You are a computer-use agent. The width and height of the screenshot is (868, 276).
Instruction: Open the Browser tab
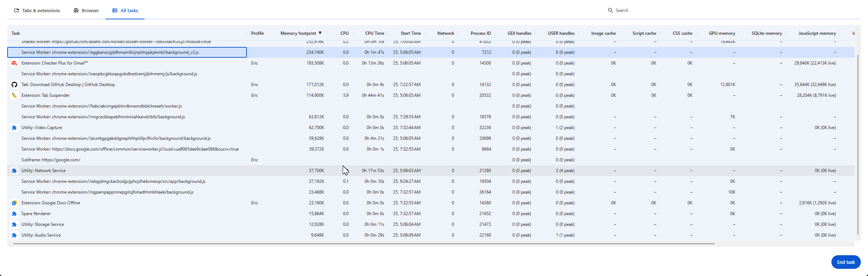(86, 10)
